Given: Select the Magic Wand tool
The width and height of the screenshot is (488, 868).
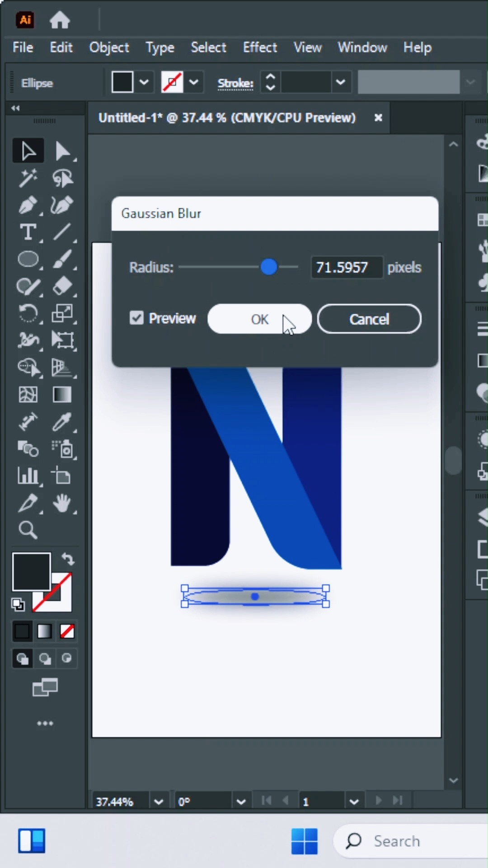Looking at the screenshot, I should click(28, 178).
